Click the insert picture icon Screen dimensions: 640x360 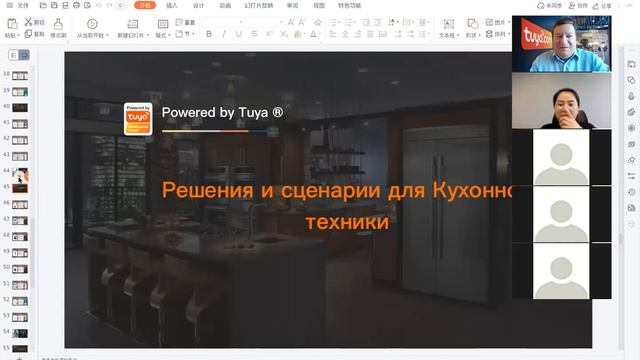tap(489, 22)
